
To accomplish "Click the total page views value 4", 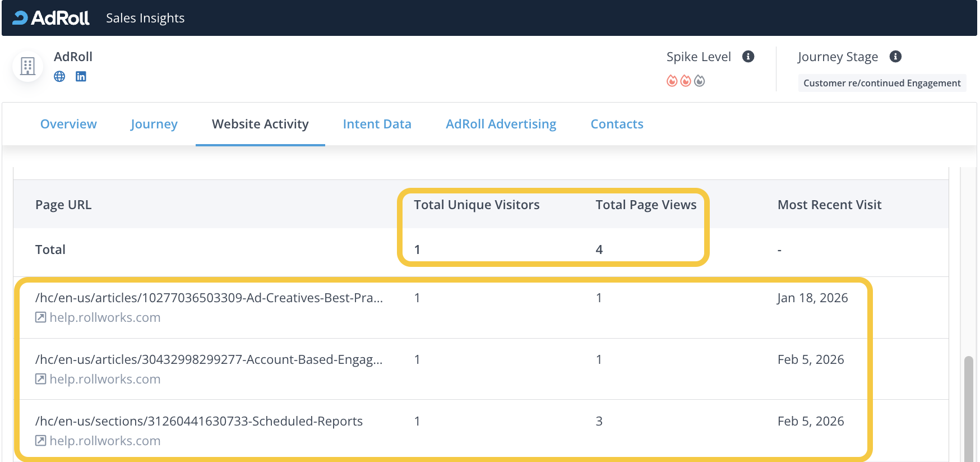I will tap(599, 250).
